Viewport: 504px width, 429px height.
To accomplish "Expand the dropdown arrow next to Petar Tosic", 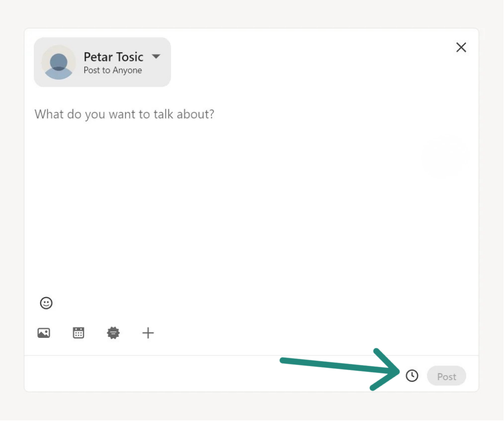I will pyautogui.click(x=156, y=57).
